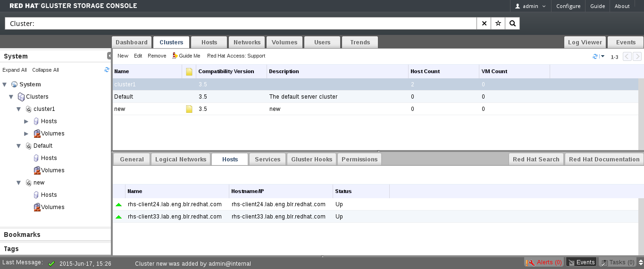Switch to the Volumes tab
Screen dimensions: 644x269
tap(284, 42)
